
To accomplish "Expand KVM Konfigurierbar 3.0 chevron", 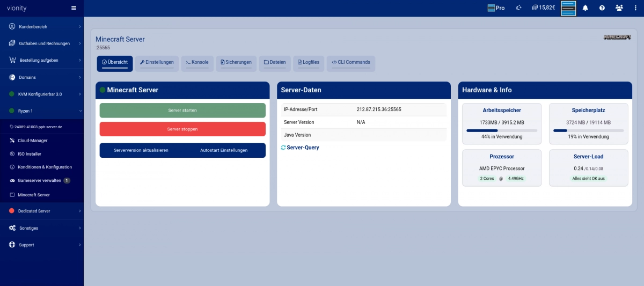I will (79, 94).
